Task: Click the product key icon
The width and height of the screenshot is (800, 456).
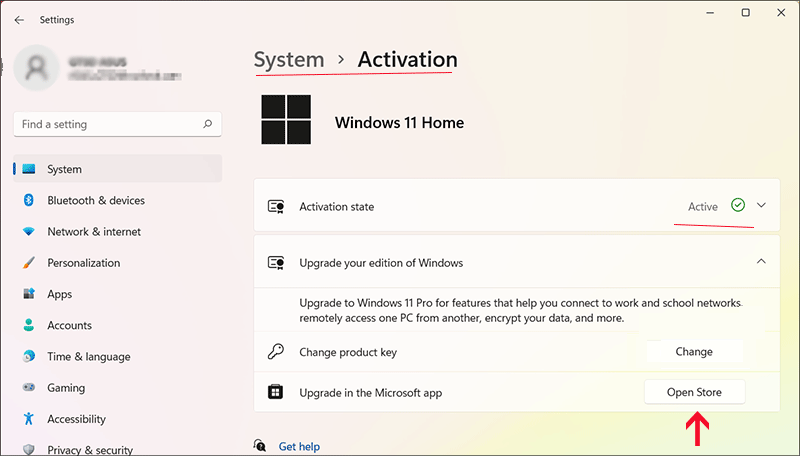Action: click(276, 351)
